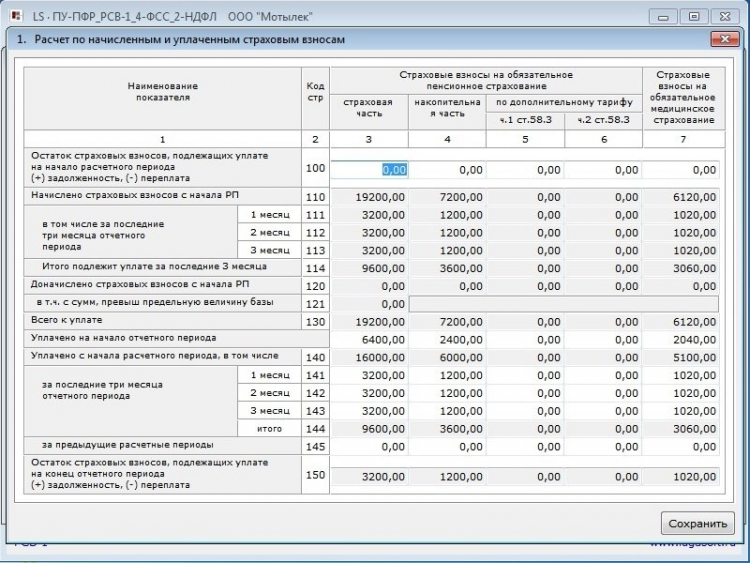Screen dimensions: 750x563
Task: Click row 100 medical insurance field
Action: 681,170
